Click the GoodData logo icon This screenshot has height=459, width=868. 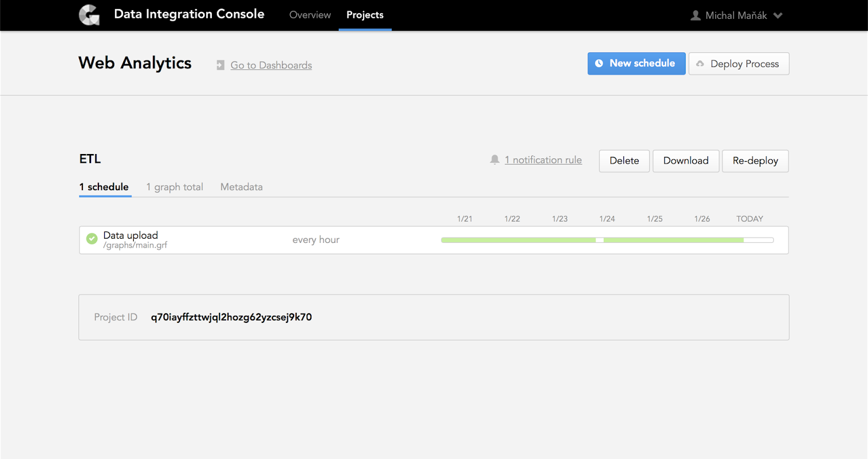[89, 15]
